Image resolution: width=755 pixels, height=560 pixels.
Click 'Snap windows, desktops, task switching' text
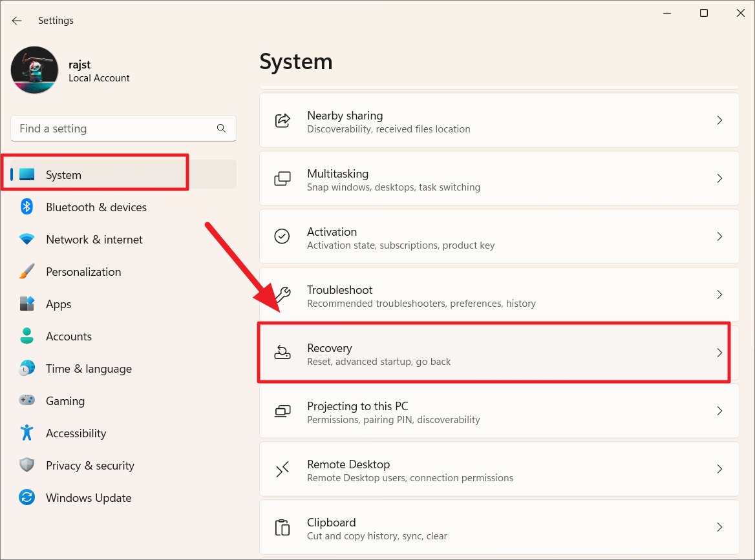(x=394, y=187)
